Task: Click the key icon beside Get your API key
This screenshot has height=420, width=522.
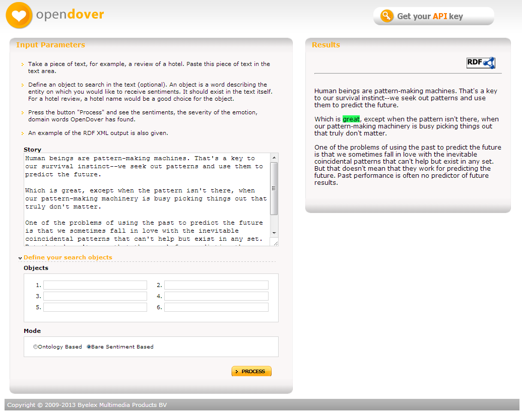Action: pyautogui.click(x=386, y=16)
